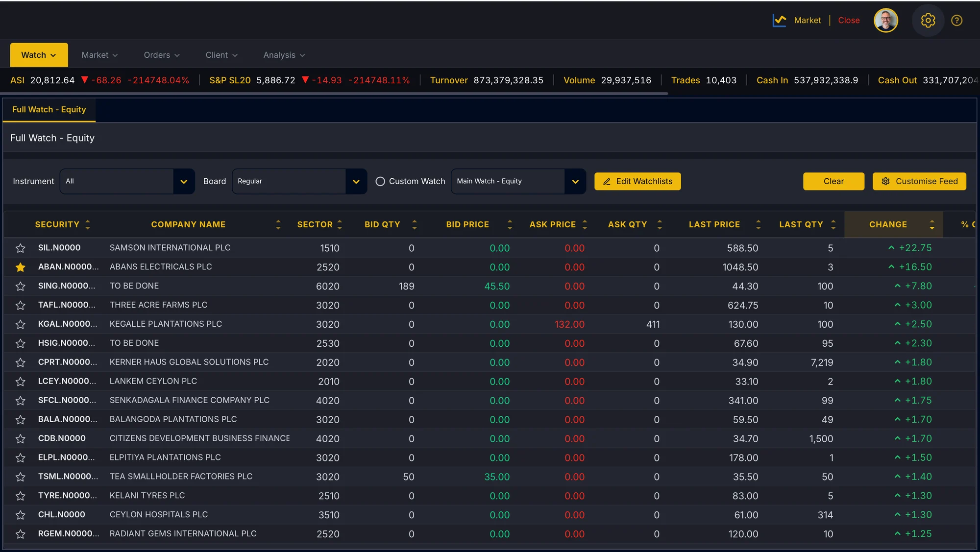Toggle favorite star for KGAL.N0000
980x552 pixels.
tap(20, 325)
